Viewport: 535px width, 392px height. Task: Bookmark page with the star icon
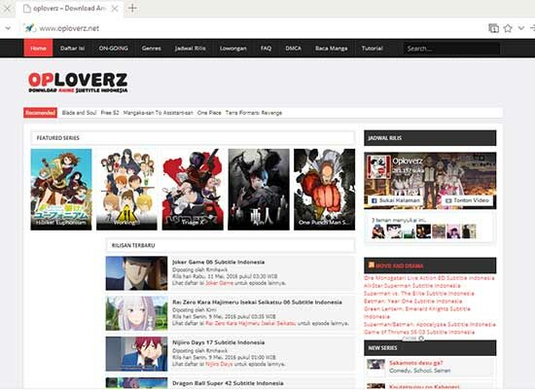(x=508, y=28)
